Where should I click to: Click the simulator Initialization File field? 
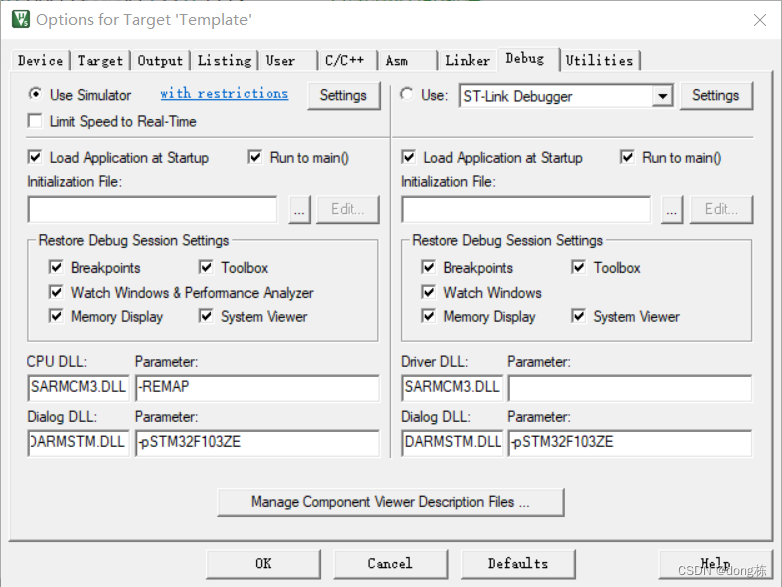[153, 209]
